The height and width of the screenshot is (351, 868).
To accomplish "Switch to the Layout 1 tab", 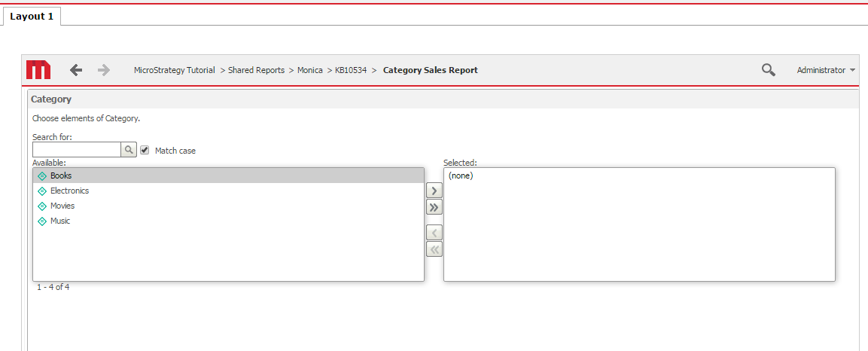I will pyautogui.click(x=31, y=17).
